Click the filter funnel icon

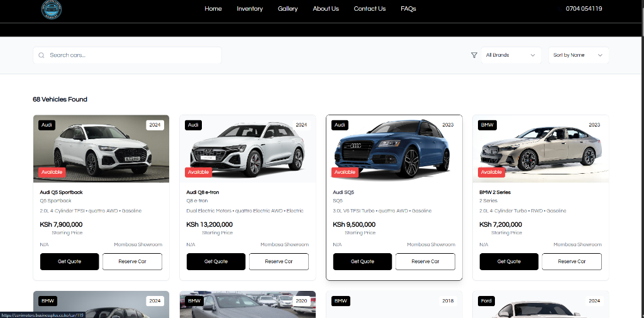click(x=474, y=55)
